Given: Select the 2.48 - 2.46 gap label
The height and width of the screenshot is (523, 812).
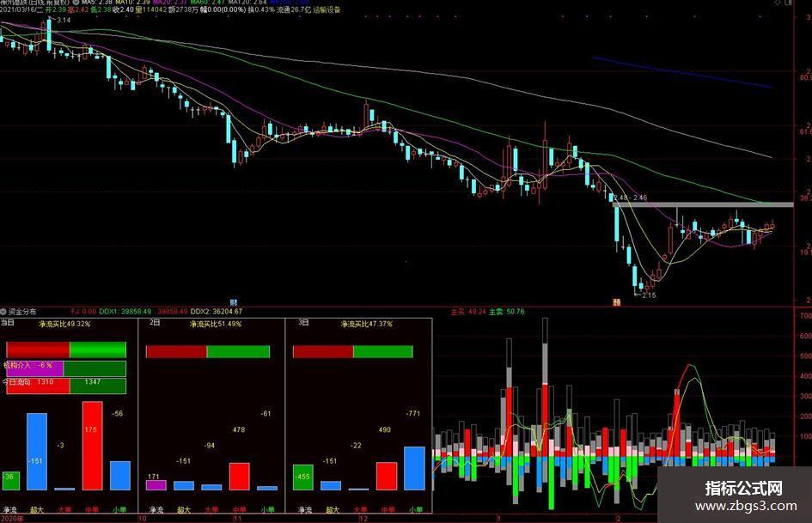Looking at the screenshot, I should click(x=632, y=198).
